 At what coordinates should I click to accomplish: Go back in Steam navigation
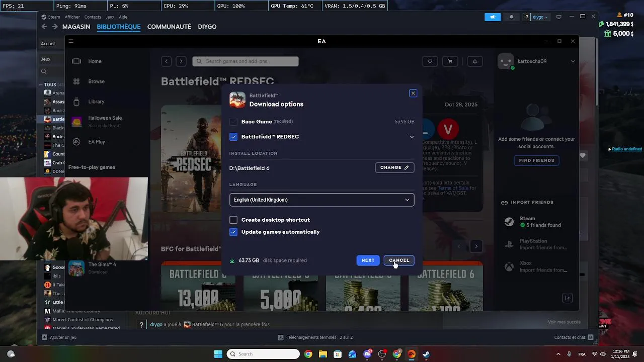[44, 27]
